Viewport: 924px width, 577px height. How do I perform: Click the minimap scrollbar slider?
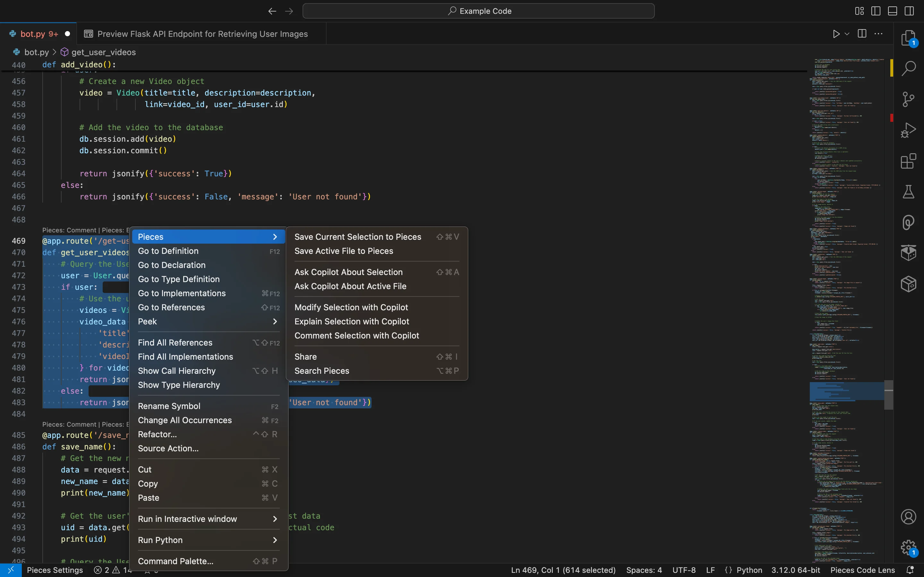[888, 395]
